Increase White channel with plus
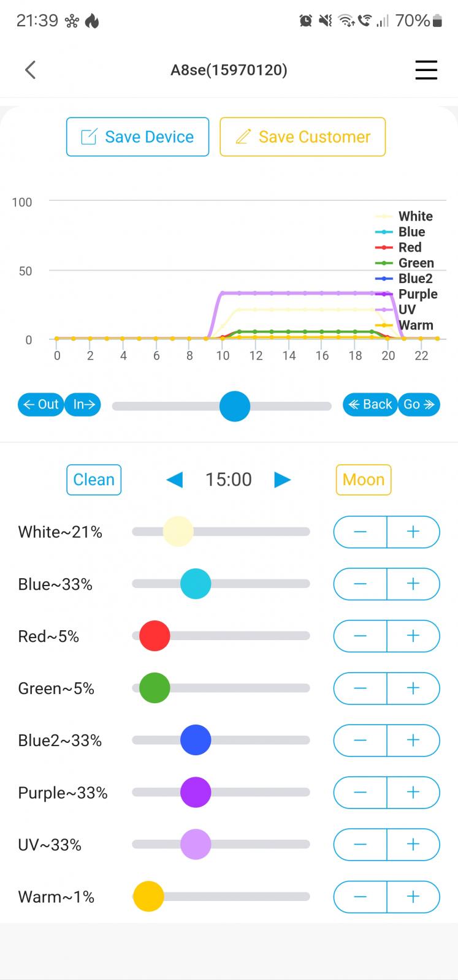458x980 pixels. click(x=413, y=532)
